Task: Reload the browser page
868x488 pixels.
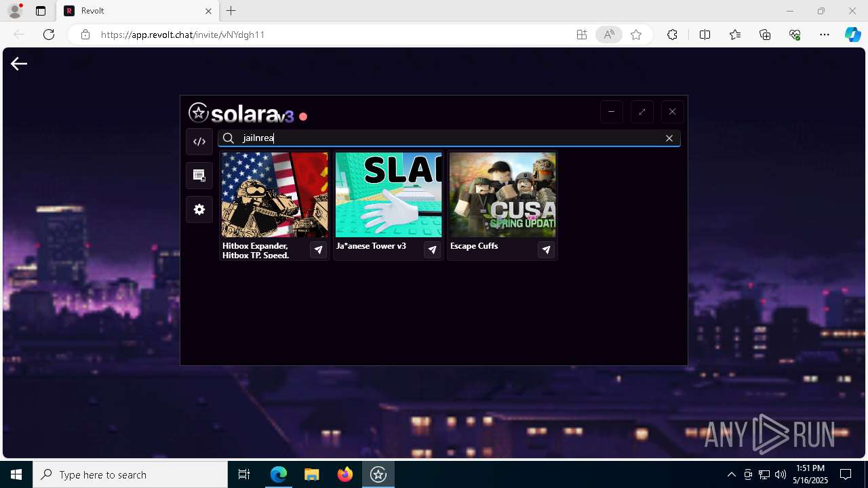Action: tap(49, 35)
